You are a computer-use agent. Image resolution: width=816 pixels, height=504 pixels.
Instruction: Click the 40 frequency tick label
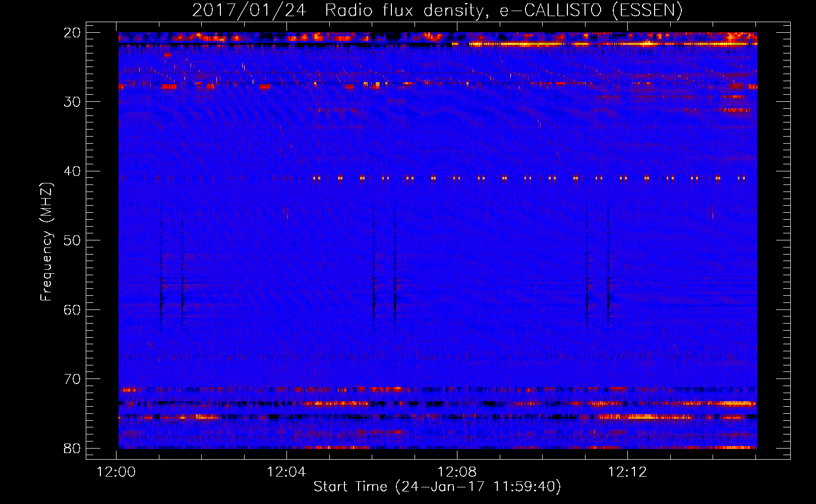72,171
